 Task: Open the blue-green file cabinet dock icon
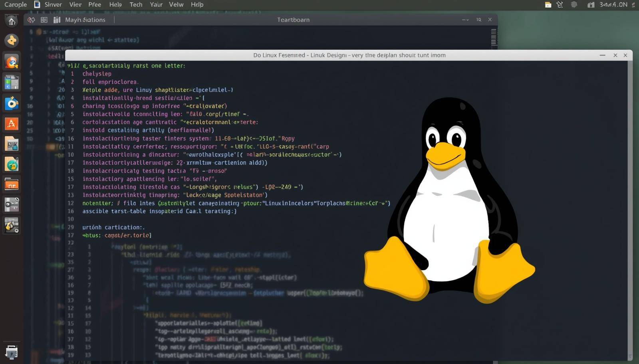click(12, 82)
